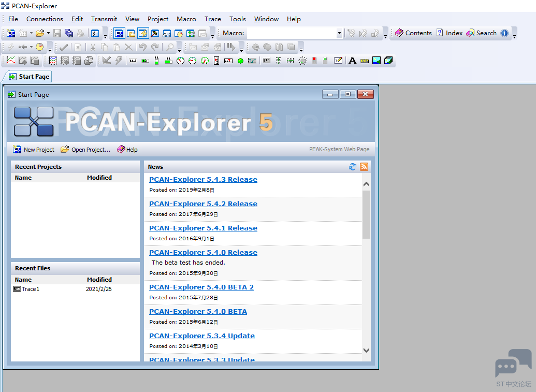The image size is (536, 392).
Task: Click the New Project icon in toolbar
Action: coord(11,33)
